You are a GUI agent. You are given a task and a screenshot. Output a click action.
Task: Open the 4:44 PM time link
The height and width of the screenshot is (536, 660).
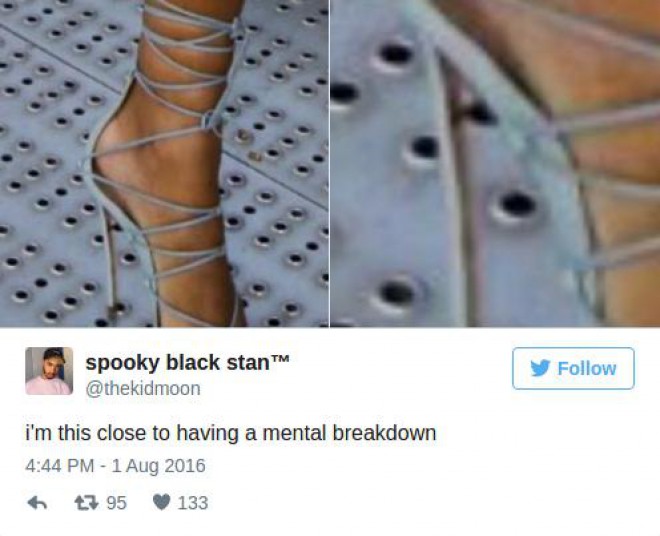(x=59, y=466)
